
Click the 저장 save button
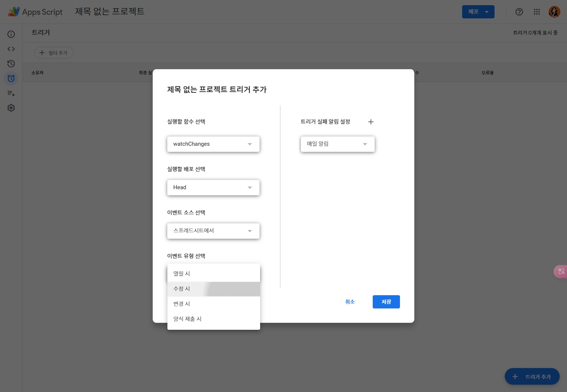click(386, 302)
